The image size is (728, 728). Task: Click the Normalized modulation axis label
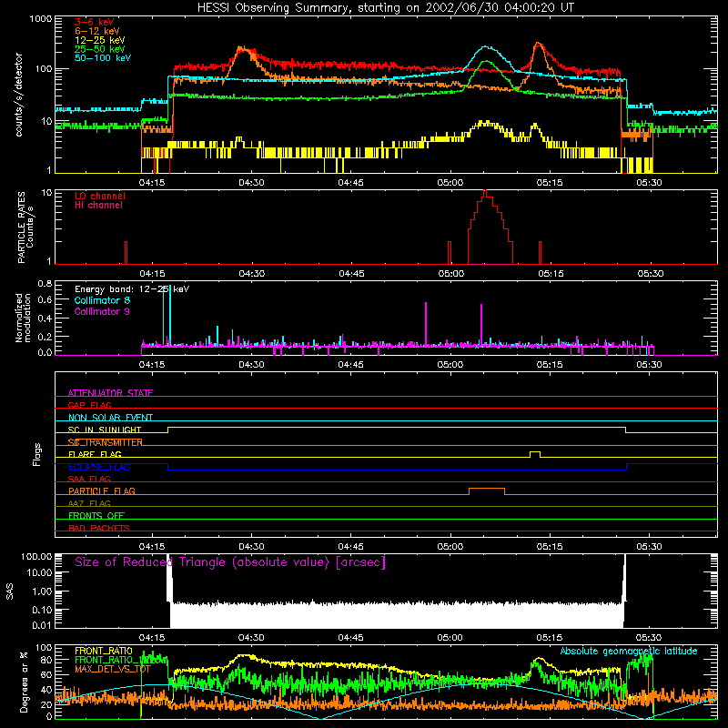tap(23, 318)
